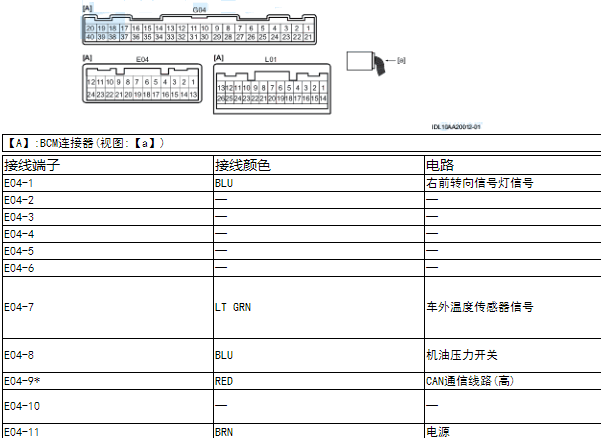601x438 pixels.
Task: Select terminal cell E04-4
Action: (x=108, y=234)
